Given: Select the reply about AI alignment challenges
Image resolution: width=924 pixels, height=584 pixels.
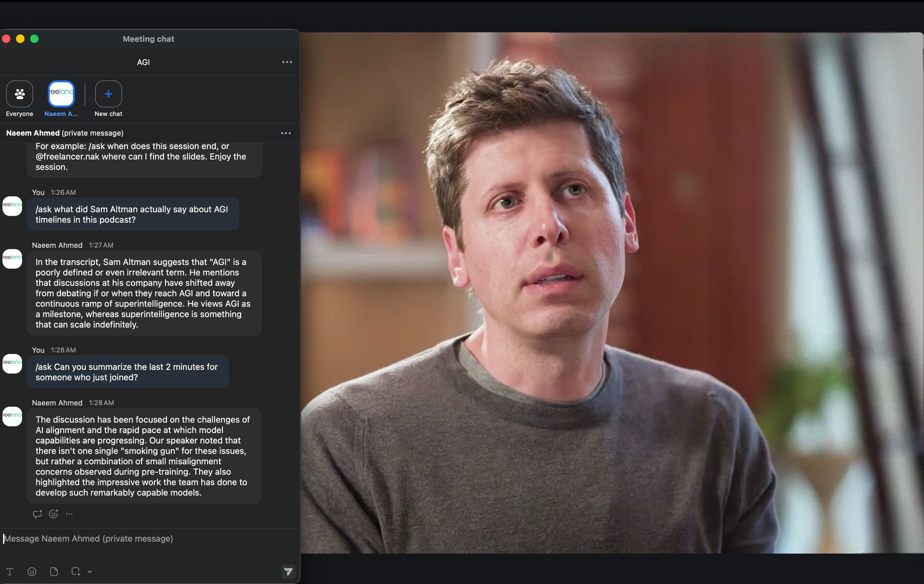Looking at the screenshot, I should click(x=144, y=456).
